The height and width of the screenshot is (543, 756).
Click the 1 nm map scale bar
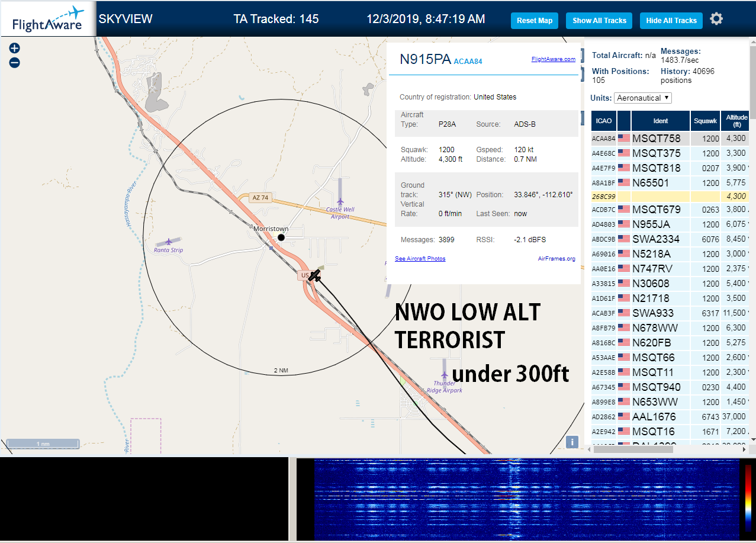[43, 444]
